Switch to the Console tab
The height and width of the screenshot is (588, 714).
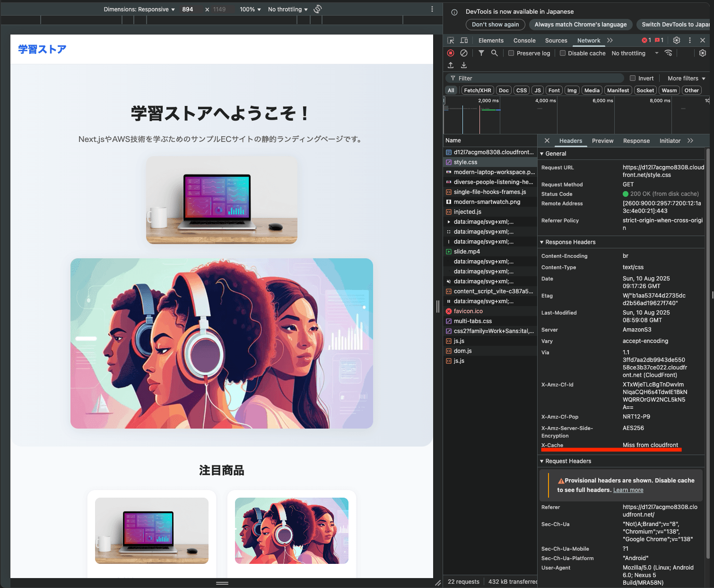524,41
